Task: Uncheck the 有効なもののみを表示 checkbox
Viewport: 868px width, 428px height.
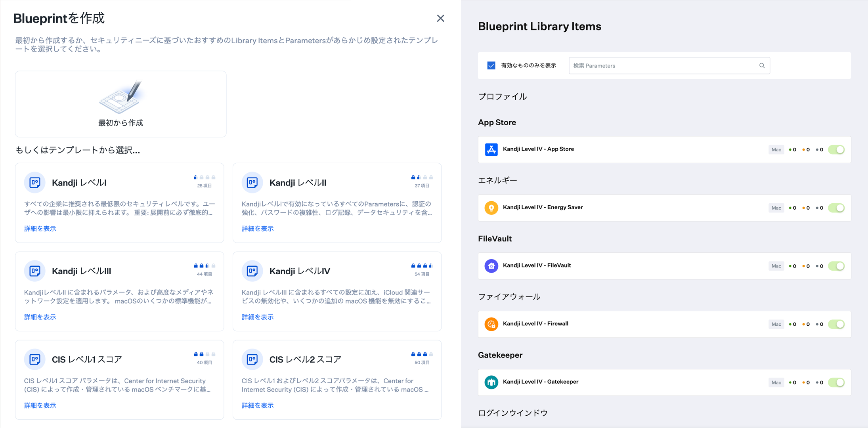Action: 491,66
